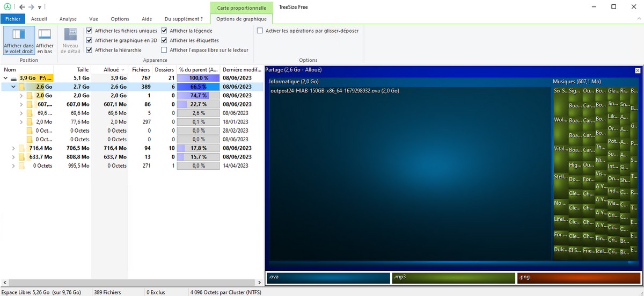
Task: Click the TreeSize app logo icon
Action: click(x=8, y=7)
